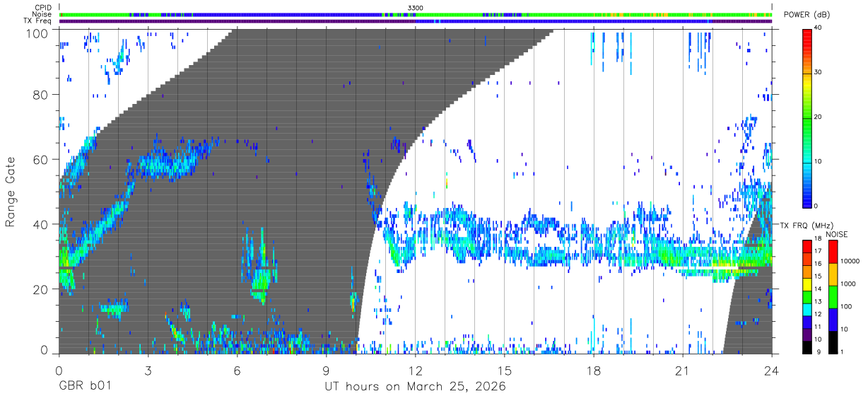This screenshot has height=401, width=868.
Task: Click the Noise strip above the plot
Action: [x=416, y=14]
